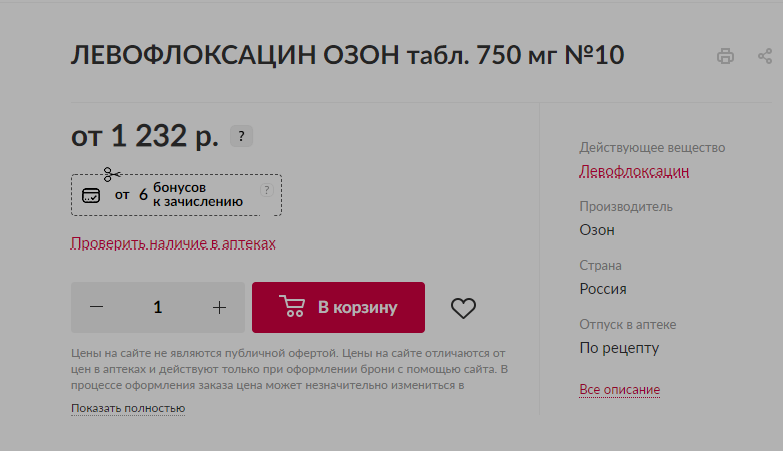Click the question mark in the bonus box
The width and height of the screenshot is (783, 451).
tap(266, 190)
